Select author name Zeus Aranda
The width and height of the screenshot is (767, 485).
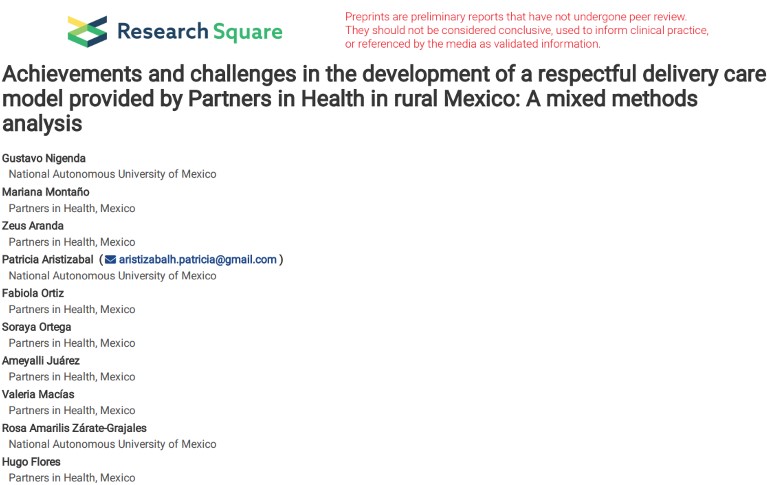pos(33,226)
